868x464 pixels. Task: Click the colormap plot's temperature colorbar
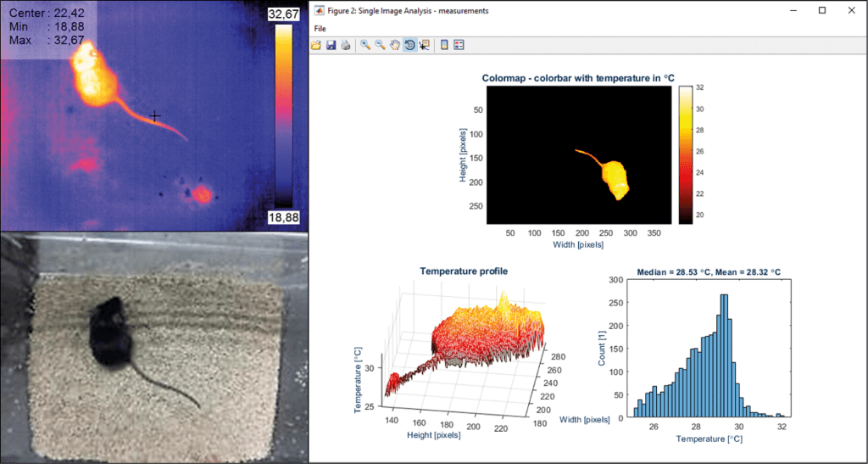pyautogui.click(x=685, y=154)
